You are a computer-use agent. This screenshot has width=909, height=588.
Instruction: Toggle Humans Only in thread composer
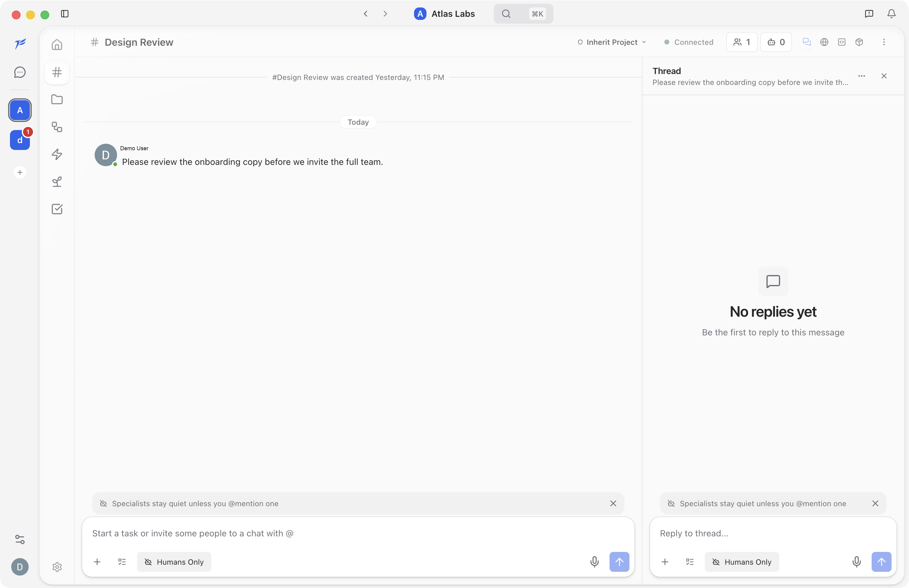tap(742, 562)
